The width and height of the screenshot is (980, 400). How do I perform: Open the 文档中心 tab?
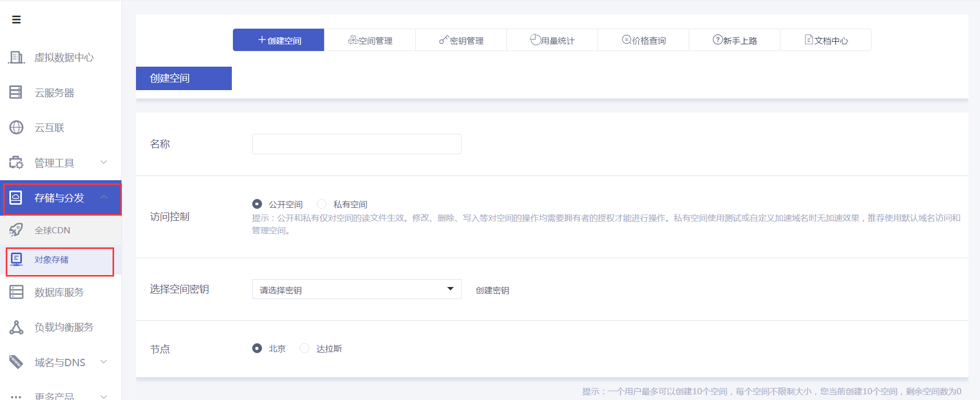pyautogui.click(x=826, y=40)
